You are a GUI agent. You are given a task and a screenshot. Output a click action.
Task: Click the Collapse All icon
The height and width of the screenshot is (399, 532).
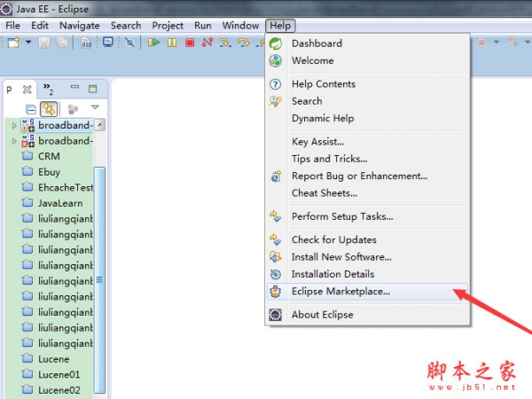[x=31, y=110]
